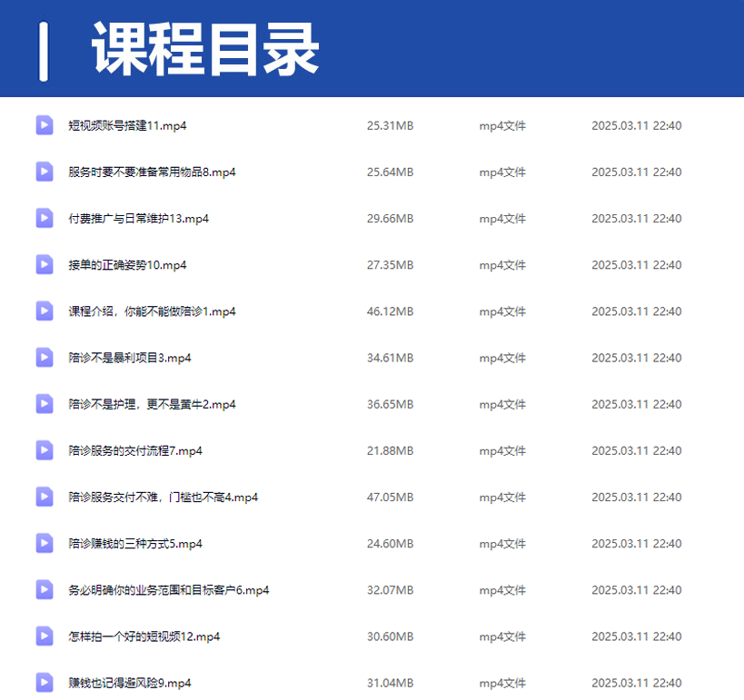Select file 怎样拍一个好的短视频12.mp4

click(x=144, y=637)
